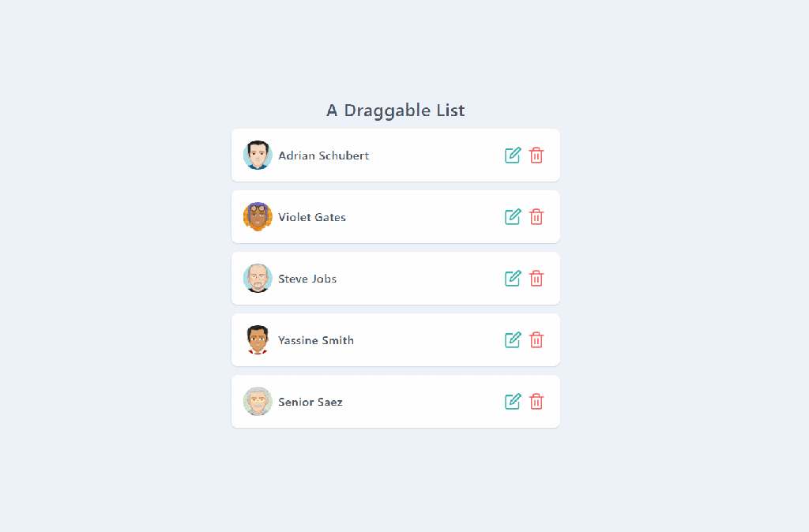Viewport: 809px width, 532px height.
Task: Click the Violet Gates name label
Action: tap(312, 217)
